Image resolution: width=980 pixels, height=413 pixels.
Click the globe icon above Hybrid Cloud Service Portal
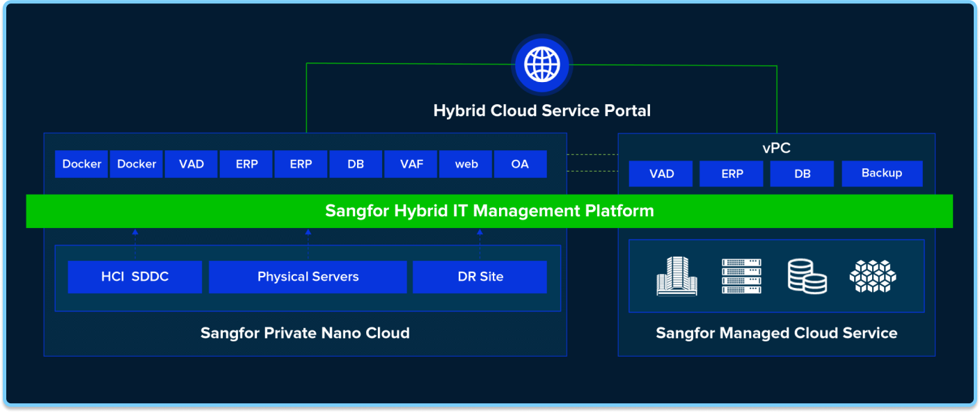[x=542, y=66]
